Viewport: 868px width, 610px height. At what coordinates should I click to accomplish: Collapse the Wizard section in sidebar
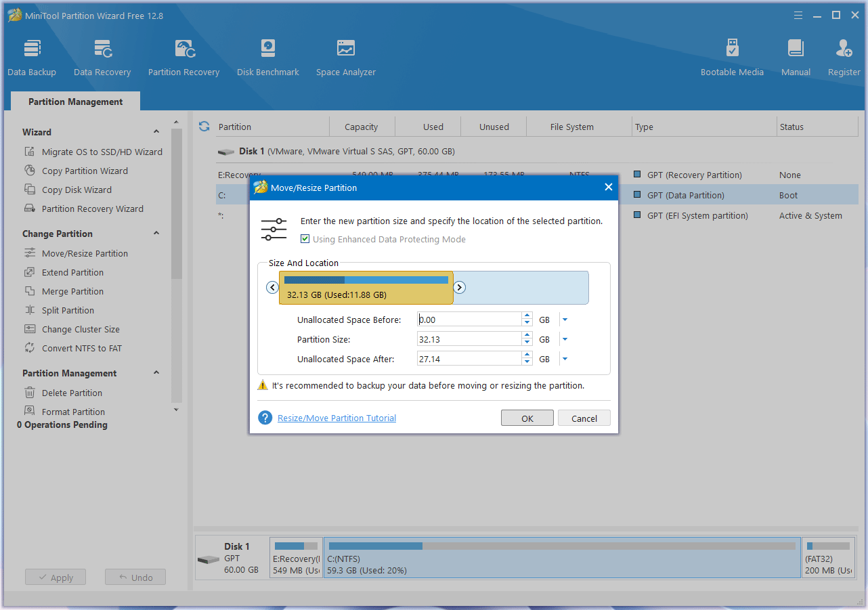tap(156, 132)
